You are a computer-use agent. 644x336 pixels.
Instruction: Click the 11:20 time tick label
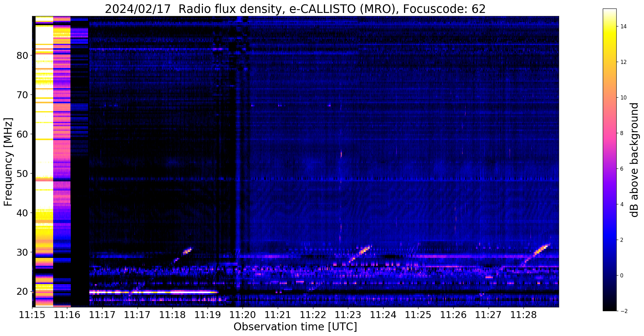[x=243, y=315]
